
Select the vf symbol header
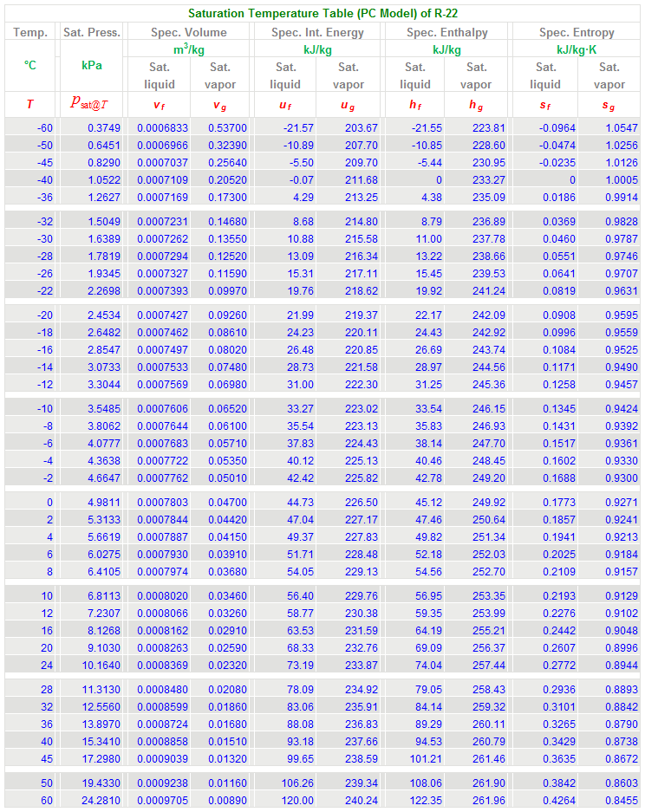click(x=159, y=106)
